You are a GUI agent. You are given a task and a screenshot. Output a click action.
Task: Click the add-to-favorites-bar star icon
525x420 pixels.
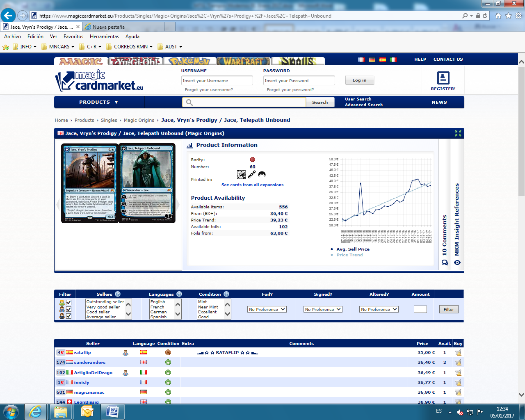[x=6, y=47]
